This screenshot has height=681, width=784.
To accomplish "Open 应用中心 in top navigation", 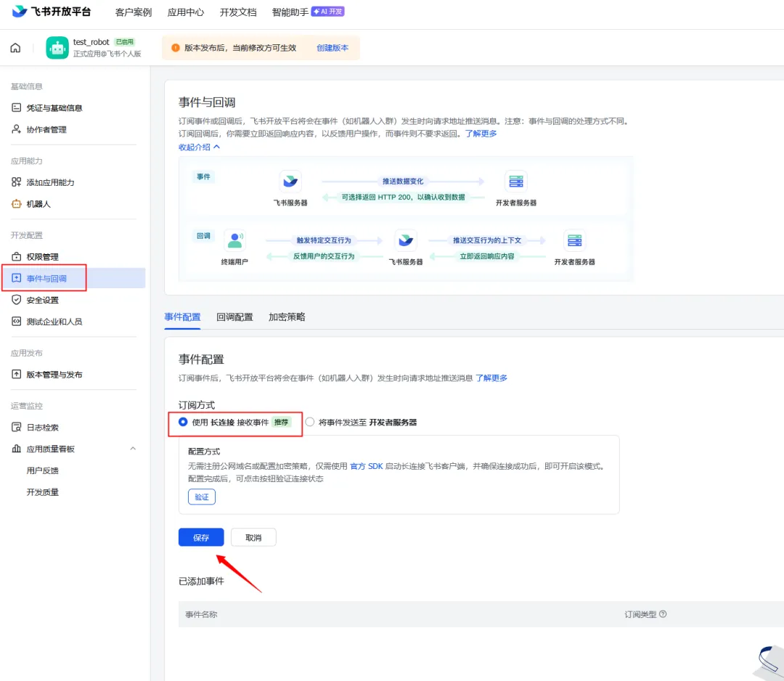I will 186,12.
